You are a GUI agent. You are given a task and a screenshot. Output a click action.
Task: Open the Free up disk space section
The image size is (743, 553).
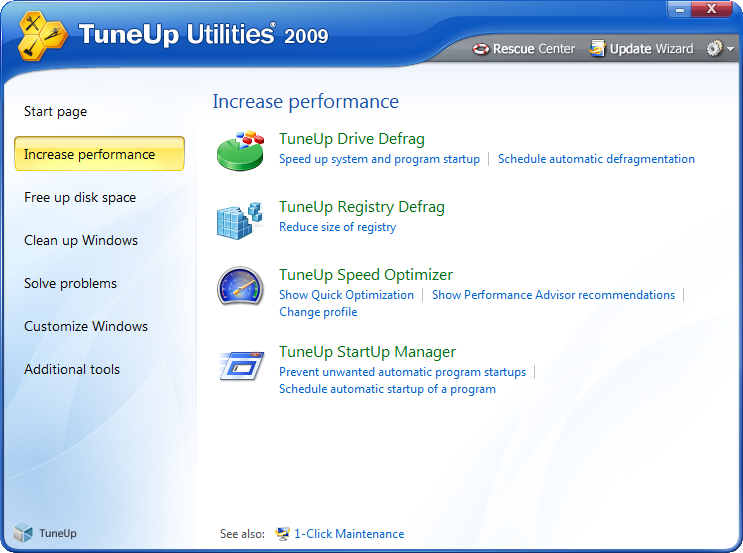pyautogui.click(x=80, y=197)
